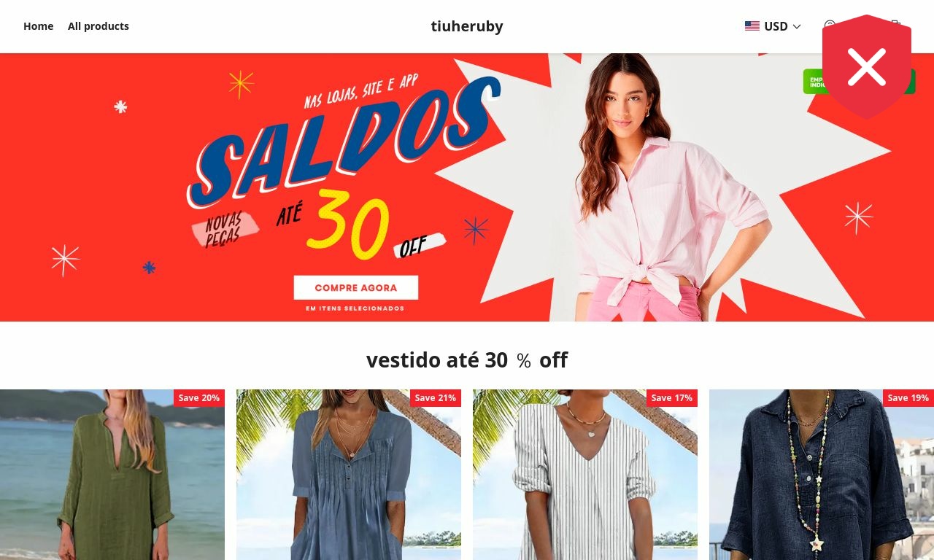This screenshot has height=560, width=934.
Task: Click the US flag icon
Action: pos(752,26)
